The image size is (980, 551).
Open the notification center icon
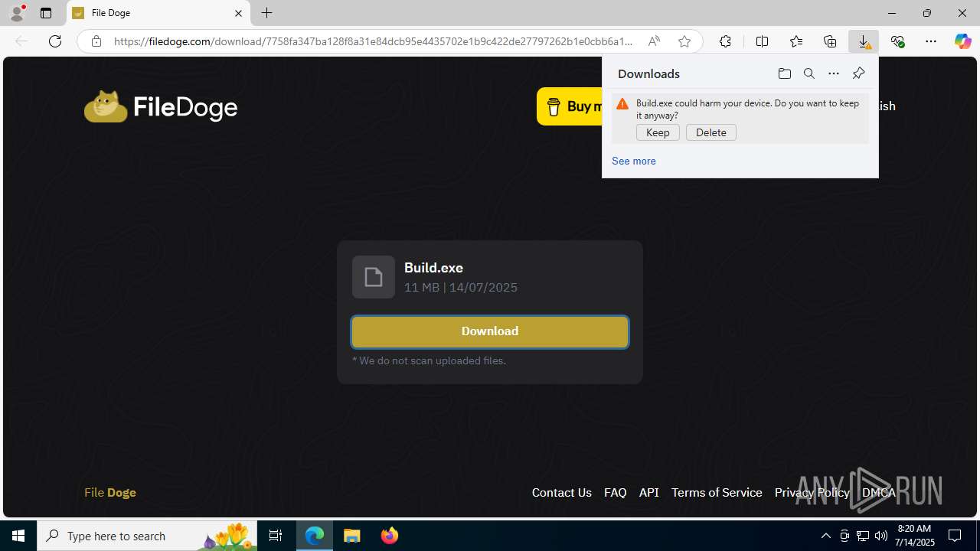coord(955,536)
